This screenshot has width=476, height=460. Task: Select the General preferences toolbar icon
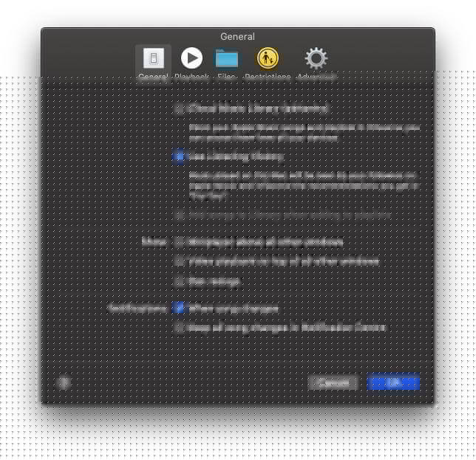point(153,58)
